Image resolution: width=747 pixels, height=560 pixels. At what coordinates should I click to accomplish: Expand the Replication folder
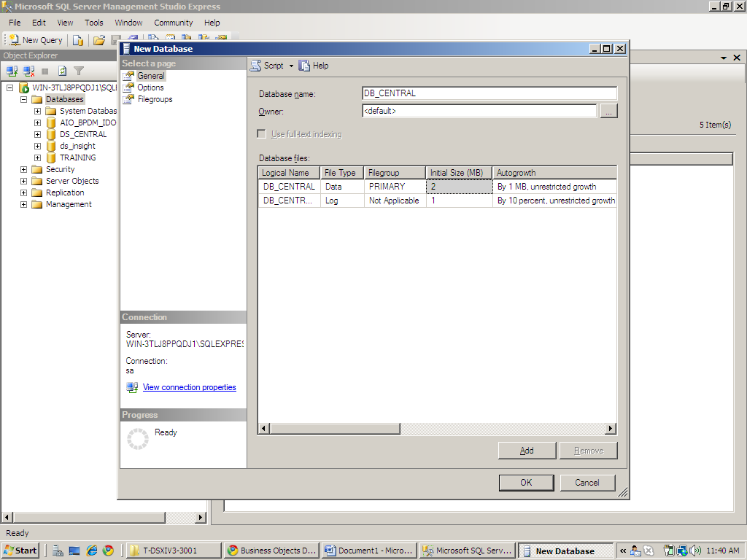click(23, 192)
